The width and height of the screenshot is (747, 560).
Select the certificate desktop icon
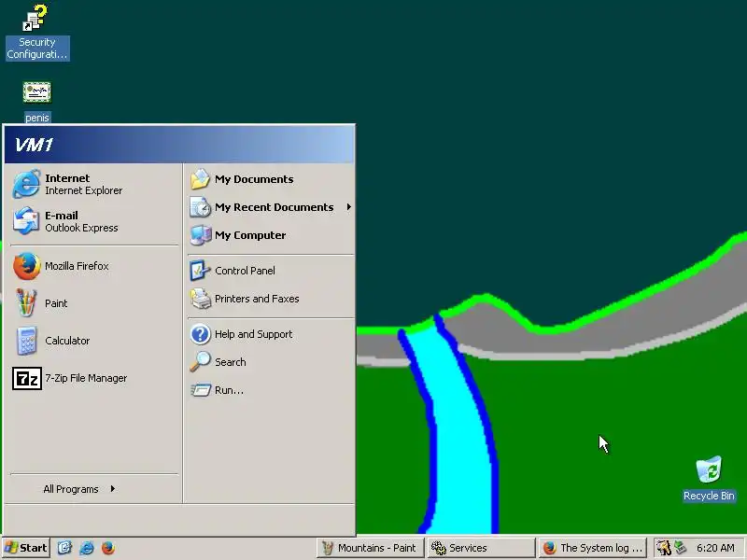pyautogui.click(x=37, y=102)
